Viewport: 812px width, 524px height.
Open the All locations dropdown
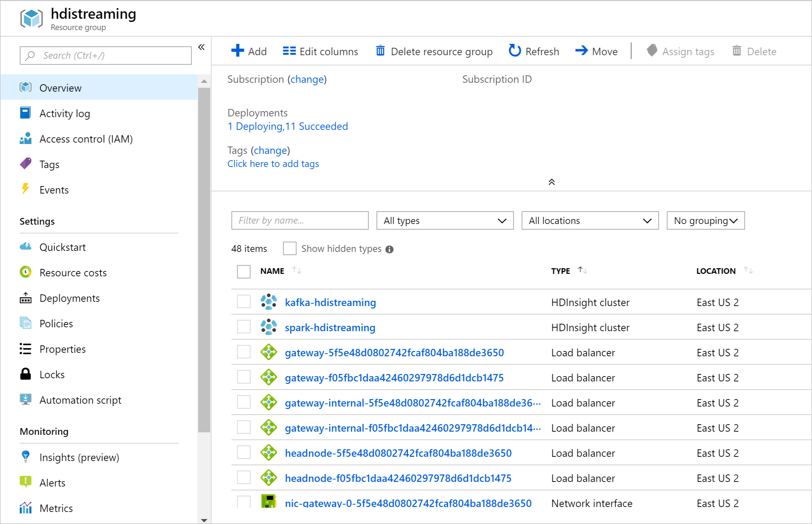pos(590,221)
